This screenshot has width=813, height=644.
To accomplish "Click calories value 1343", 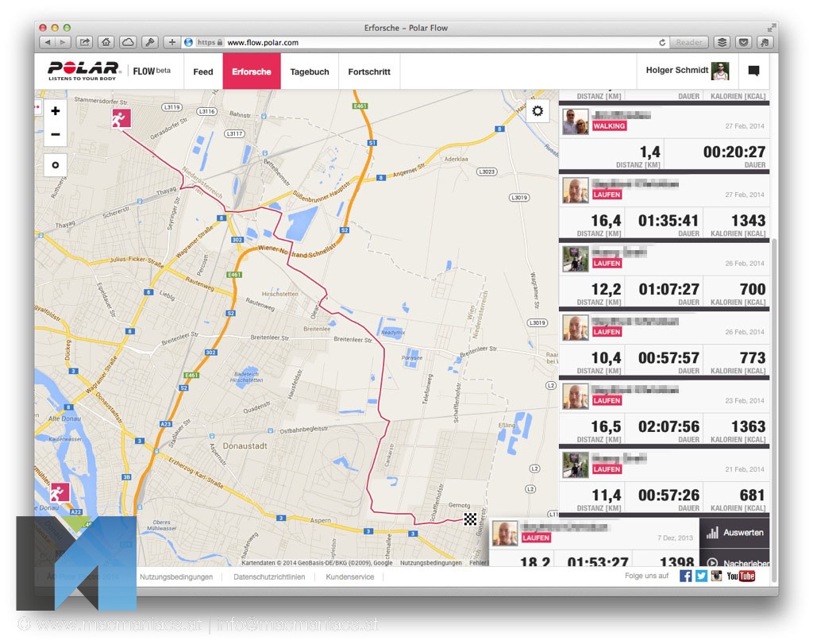I will [x=748, y=221].
